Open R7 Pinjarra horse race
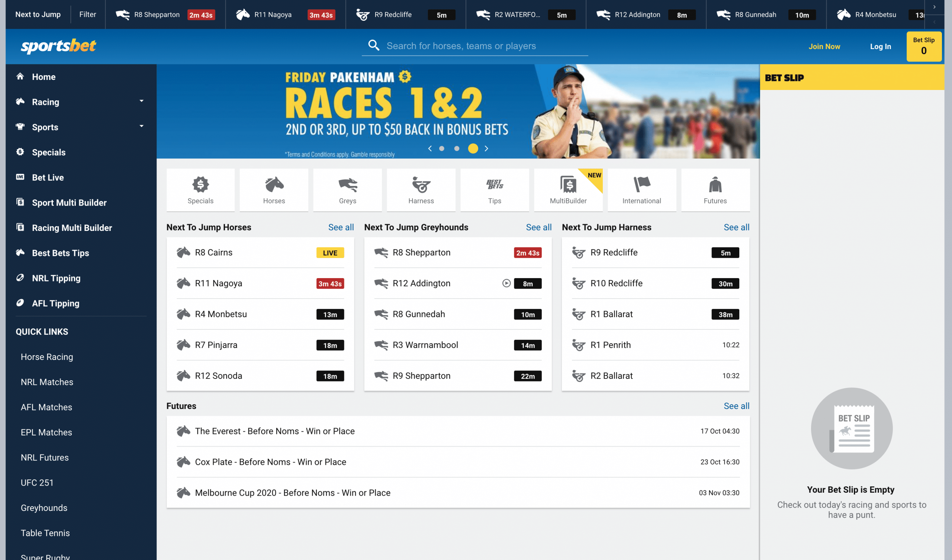 (x=260, y=345)
